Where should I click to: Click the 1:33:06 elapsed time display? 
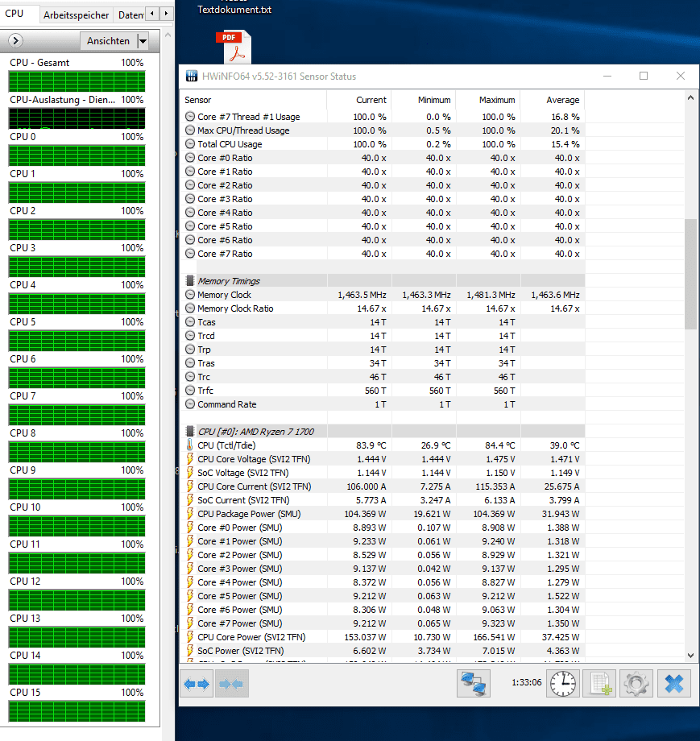click(527, 682)
